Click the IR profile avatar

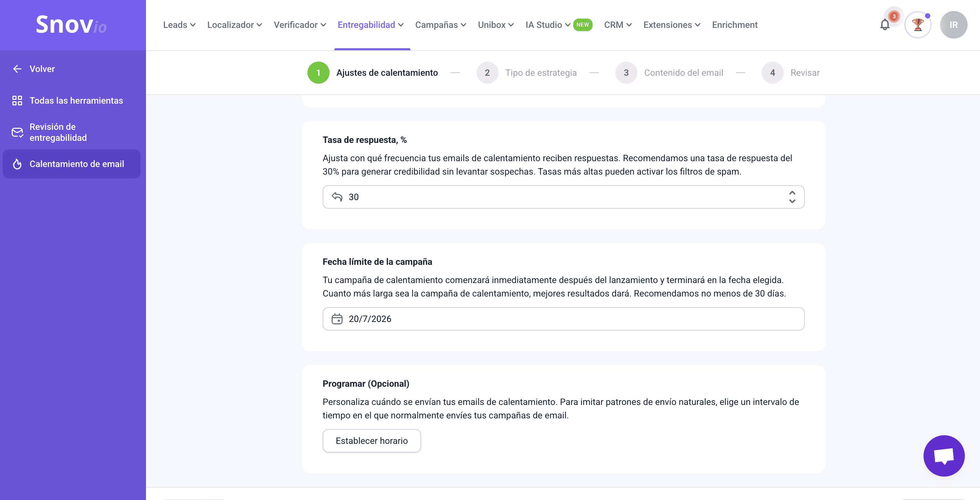pyautogui.click(x=953, y=24)
